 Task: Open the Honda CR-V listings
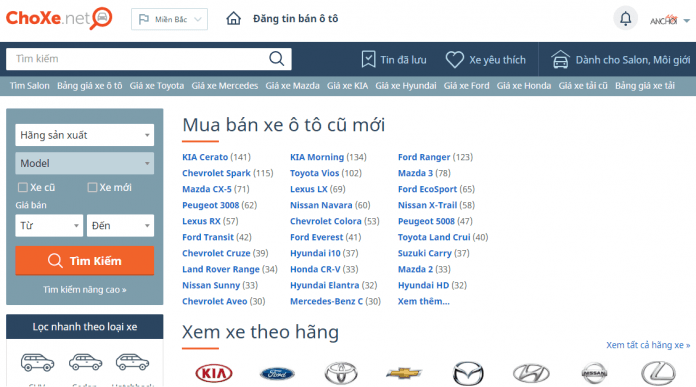[315, 269]
